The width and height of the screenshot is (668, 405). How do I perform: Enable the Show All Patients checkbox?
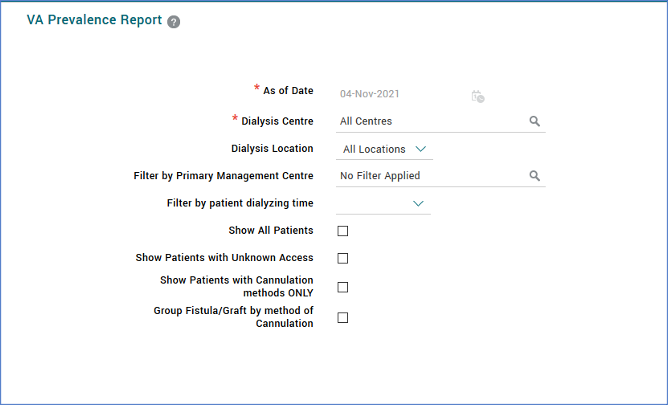click(343, 231)
